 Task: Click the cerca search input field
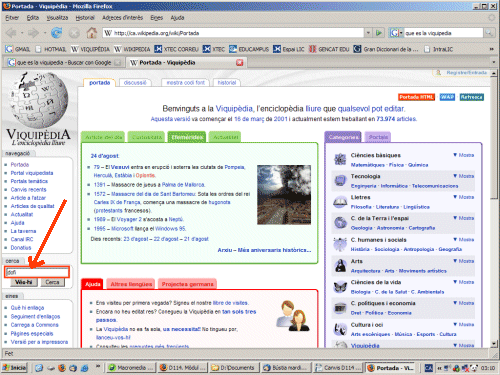(x=37, y=272)
